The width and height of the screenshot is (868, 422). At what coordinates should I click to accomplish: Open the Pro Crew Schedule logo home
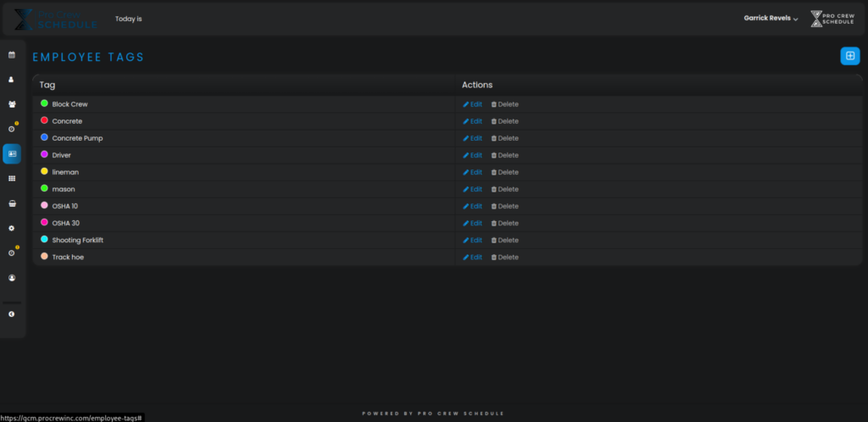[56, 19]
